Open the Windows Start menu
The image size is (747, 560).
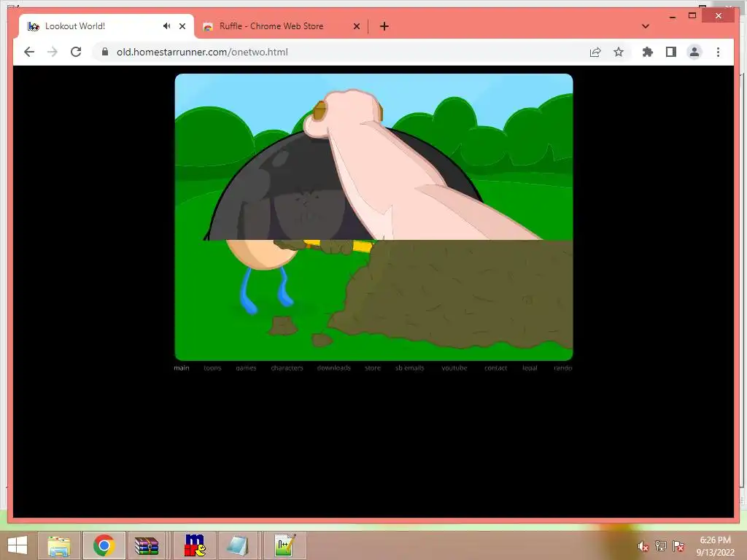click(x=18, y=545)
